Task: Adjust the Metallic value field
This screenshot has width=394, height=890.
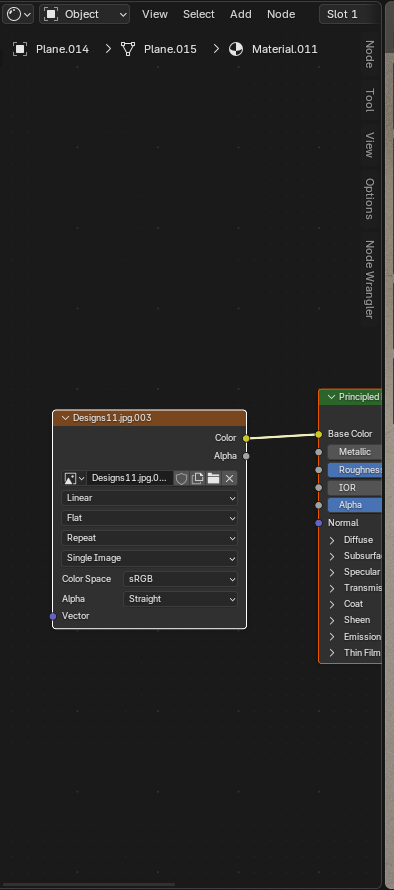Action: [x=354, y=452]
